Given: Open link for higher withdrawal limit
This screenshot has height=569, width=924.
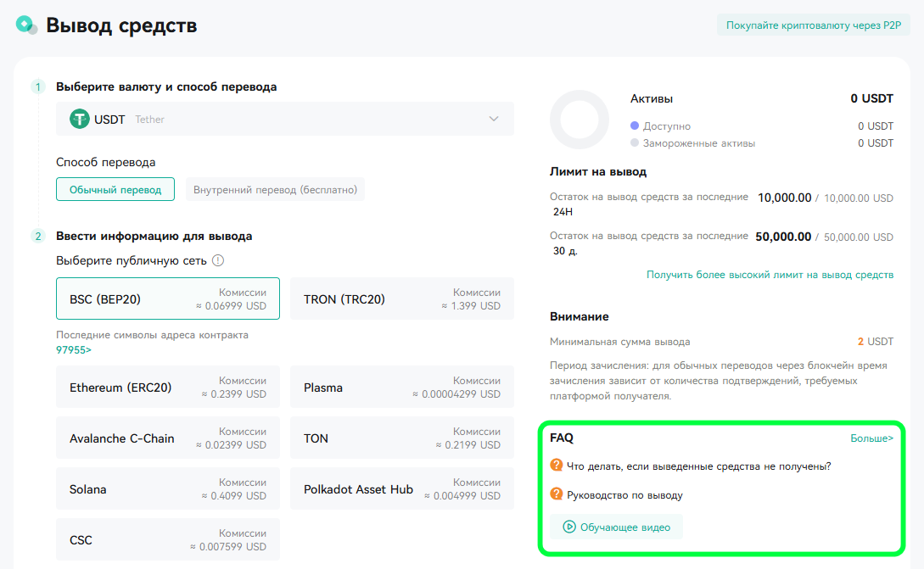Looking at the screenshot, I should pos(770,275).
